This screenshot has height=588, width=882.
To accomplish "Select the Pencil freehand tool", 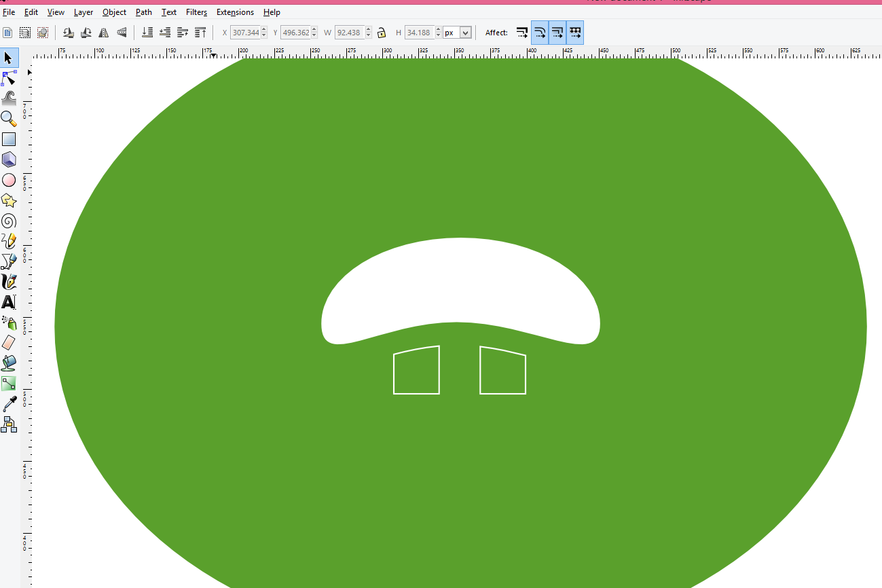I will pos(9,241).
